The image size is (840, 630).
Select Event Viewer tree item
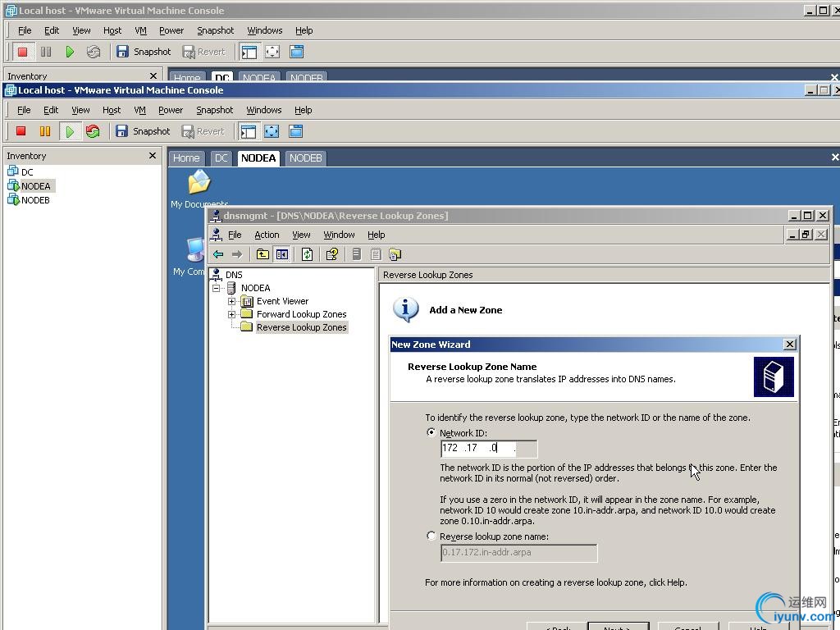coord(282,301)
